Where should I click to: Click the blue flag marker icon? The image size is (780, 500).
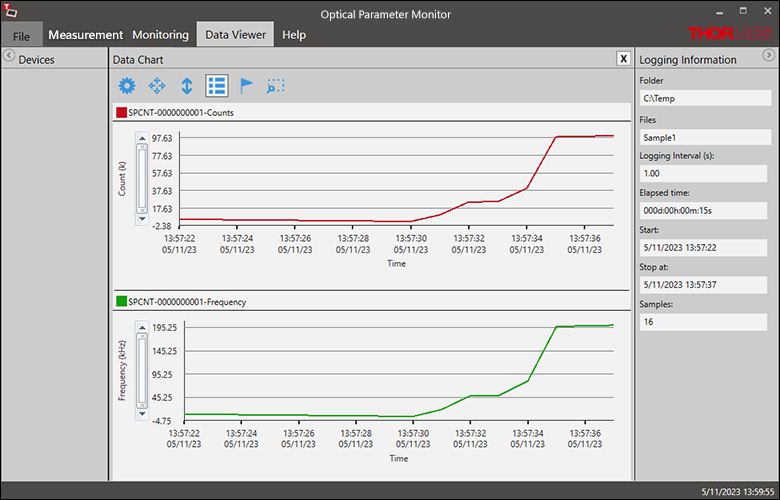coord(246,87)
